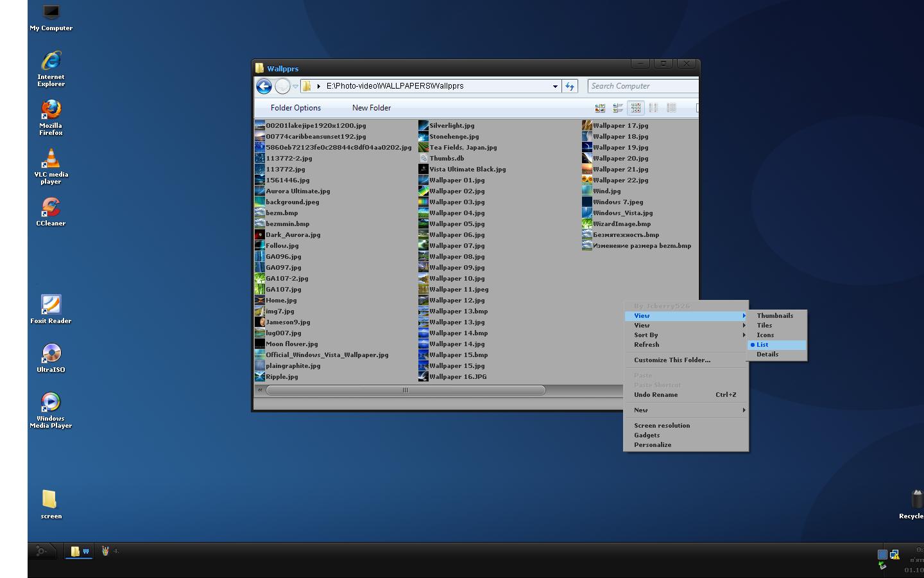
Task: Choose the Thumbnails view option
Action: click(x=774, y=316)
